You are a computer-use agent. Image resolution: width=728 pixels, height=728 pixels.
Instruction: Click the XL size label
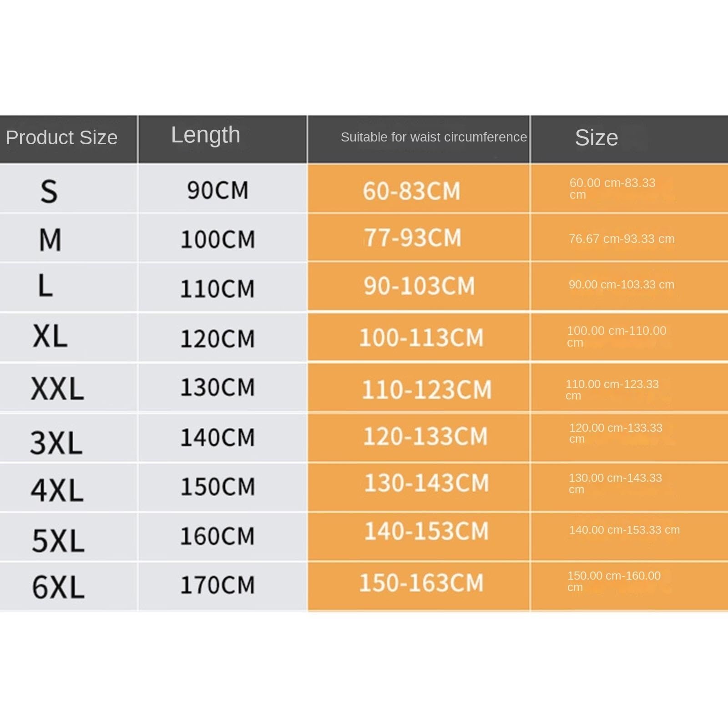point(50,337)
